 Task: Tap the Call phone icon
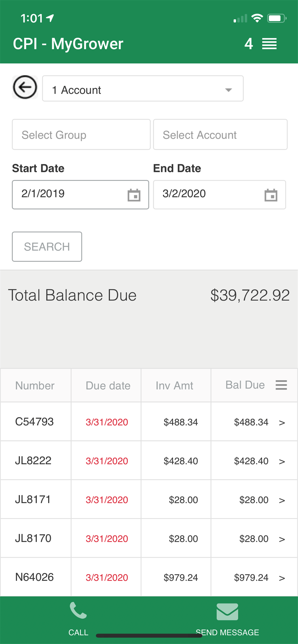pos(78,611)
